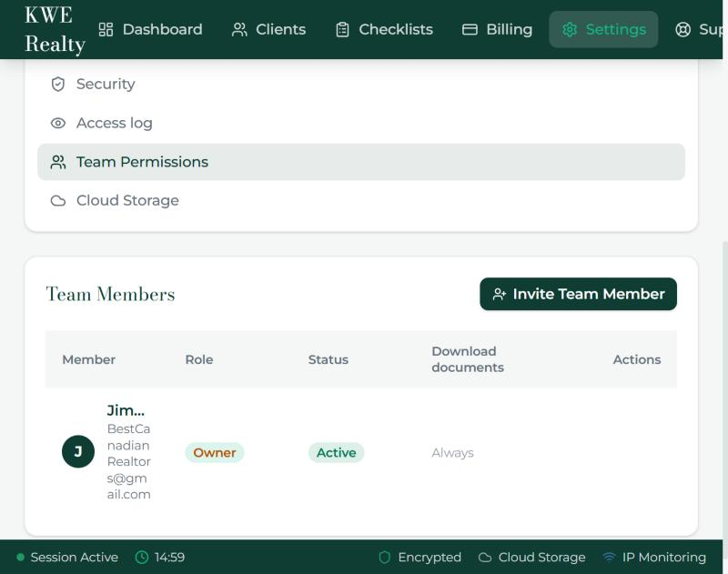Click the Encrypted footer label
This screenshot has height=574, width=728.
(x=430, y=557)
